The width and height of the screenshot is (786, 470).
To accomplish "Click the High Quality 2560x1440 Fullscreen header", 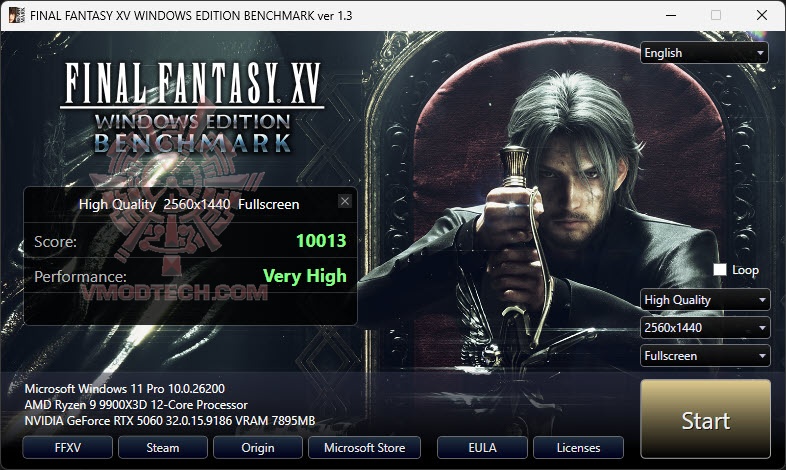I will pos(189,204).
